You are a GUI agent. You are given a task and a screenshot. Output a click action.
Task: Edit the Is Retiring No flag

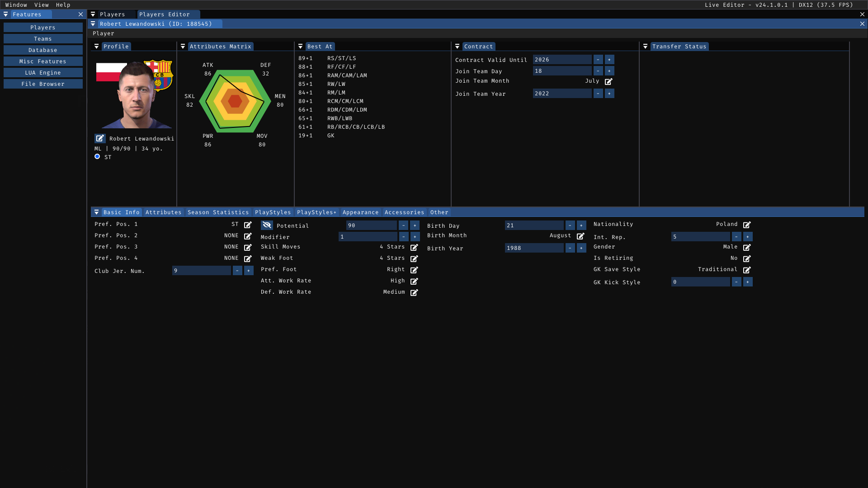pyautogui.click(x=747, y=259)
